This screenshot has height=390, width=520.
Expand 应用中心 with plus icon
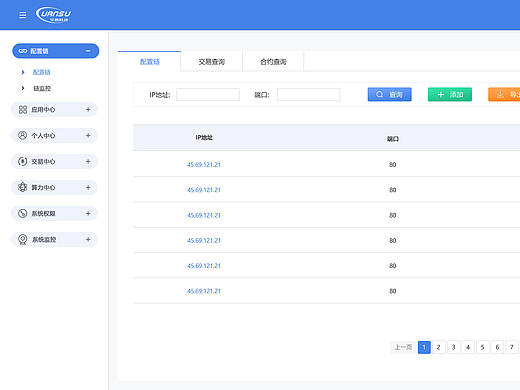88,109
